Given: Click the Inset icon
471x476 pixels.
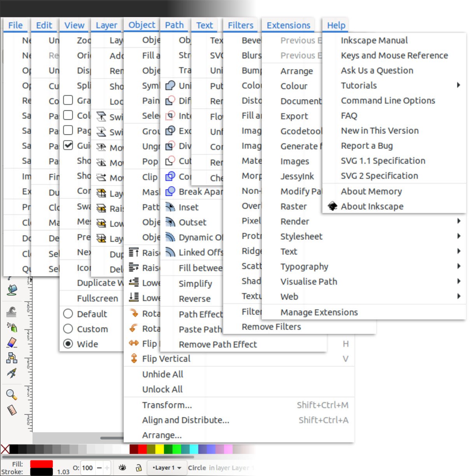Looking at the screenshot, I should pos(170,207).
